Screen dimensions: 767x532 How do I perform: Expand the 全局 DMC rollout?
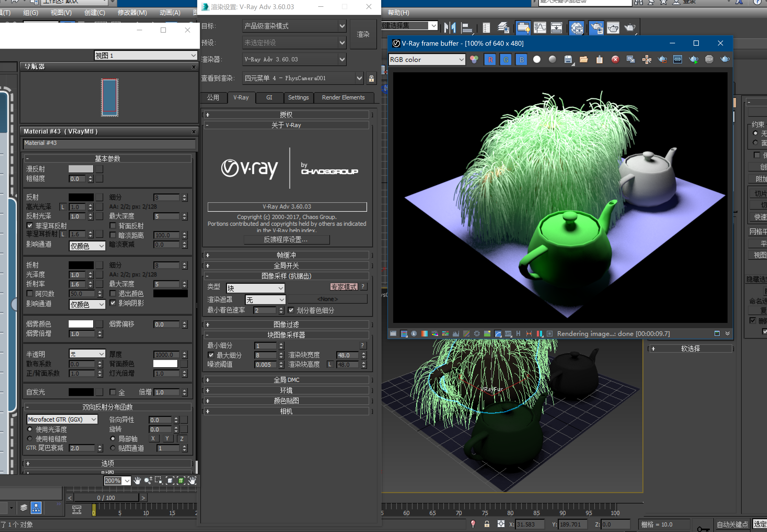click(x=286, y=380)
